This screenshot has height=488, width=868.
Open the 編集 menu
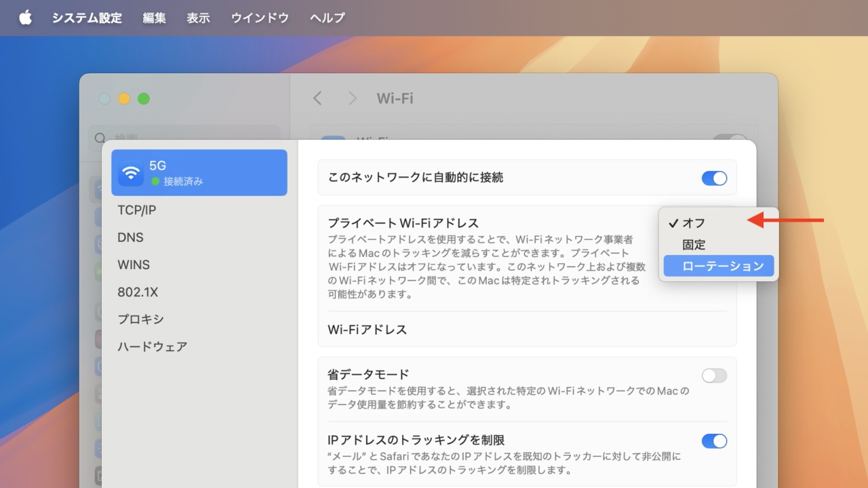pyautogui.click(x=154, y=18)
